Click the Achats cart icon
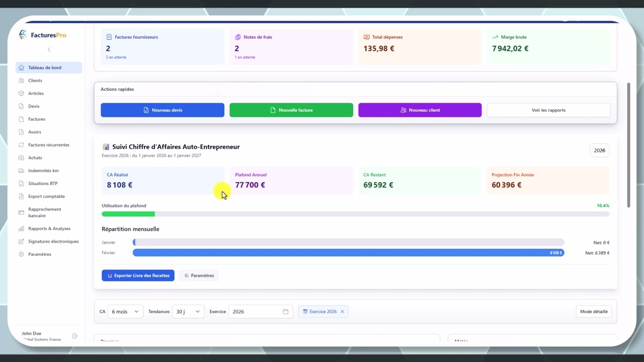The width and height of the screenshot is (644, 362). (21, 158)
